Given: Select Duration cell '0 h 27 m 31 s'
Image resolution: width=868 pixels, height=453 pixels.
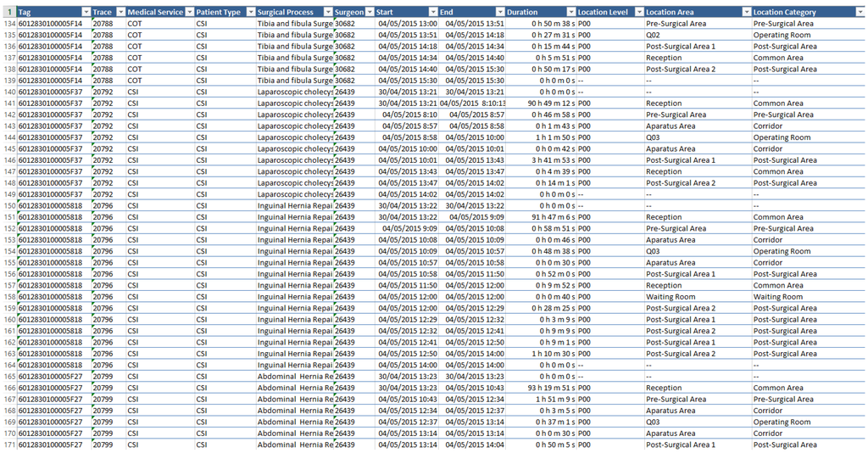Looking at the screenshot, I should (x=541, y=35).
